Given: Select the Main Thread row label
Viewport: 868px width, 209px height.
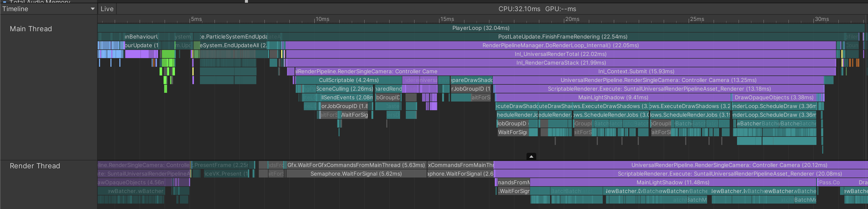Looking at the screenshot, I should point(31,29).
